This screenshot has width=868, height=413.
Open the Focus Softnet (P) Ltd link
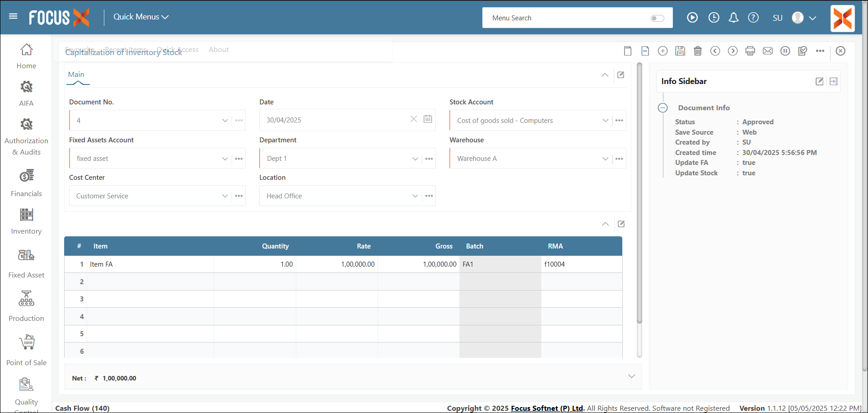pyautogui.click(x=547, y=408)
